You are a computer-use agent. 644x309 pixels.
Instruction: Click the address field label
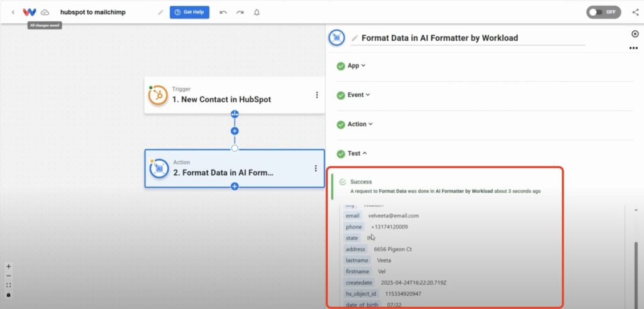(355, 249)
